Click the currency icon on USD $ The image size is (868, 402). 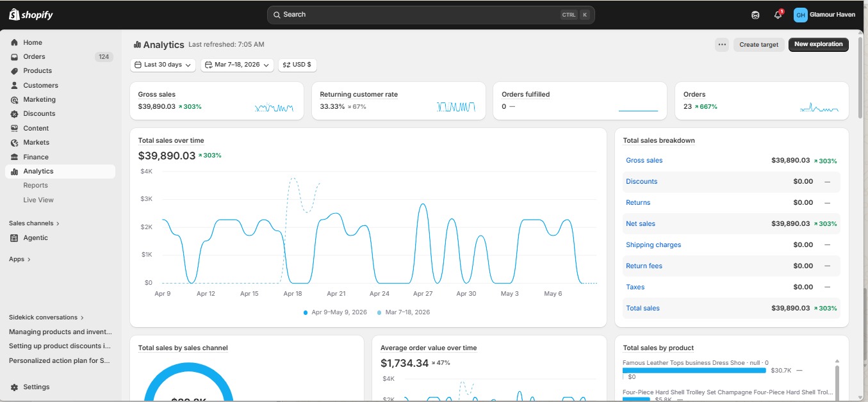286,65
